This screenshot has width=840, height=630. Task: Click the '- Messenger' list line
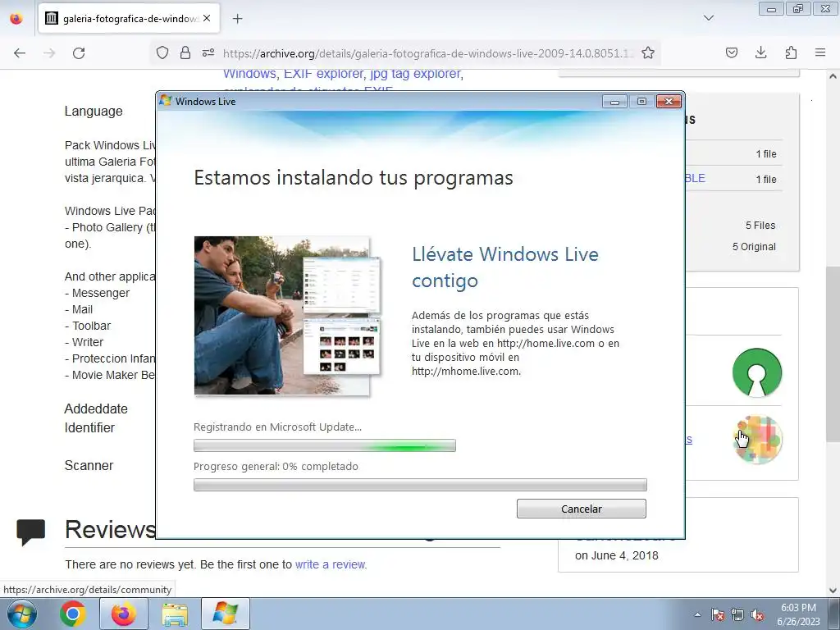tap(97, 293)
